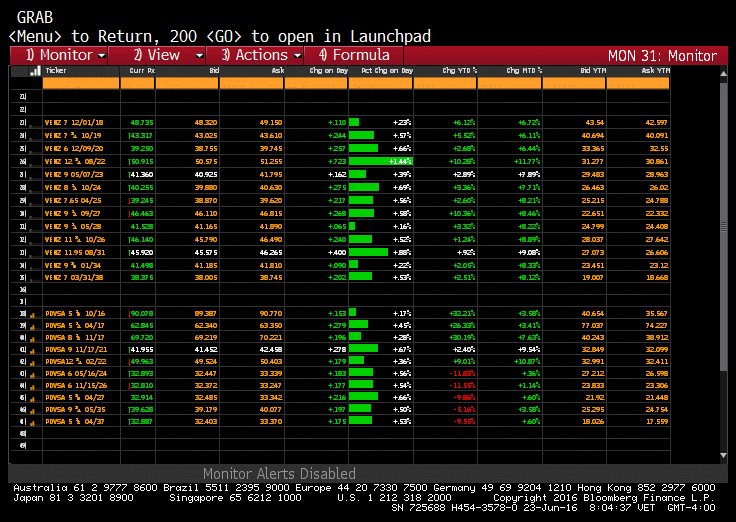Image resolution: width=736 pixels, height=522 pixels.
Task: Select the 4) Formula menu item
Action: coord(353,55)
